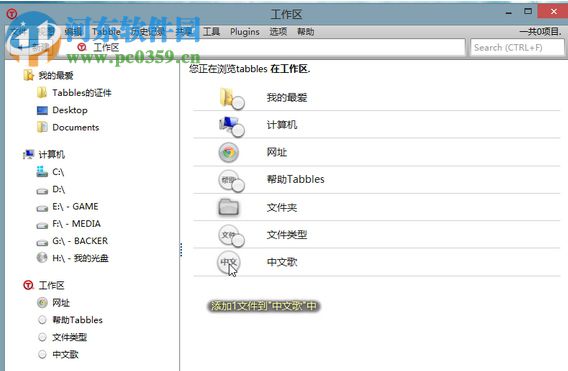Open the D:\ drive in the sidebar
The height and width of the screenshot is (371, 568).
click(51, 189)
